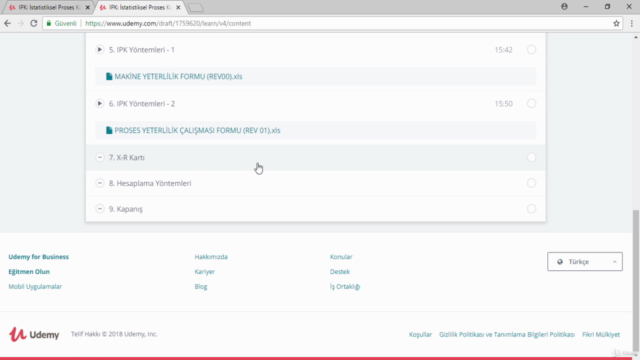The height and width of the screenshot is (360, 640).
Task: Open Chrome profile user icon
Action: point(564,7)
